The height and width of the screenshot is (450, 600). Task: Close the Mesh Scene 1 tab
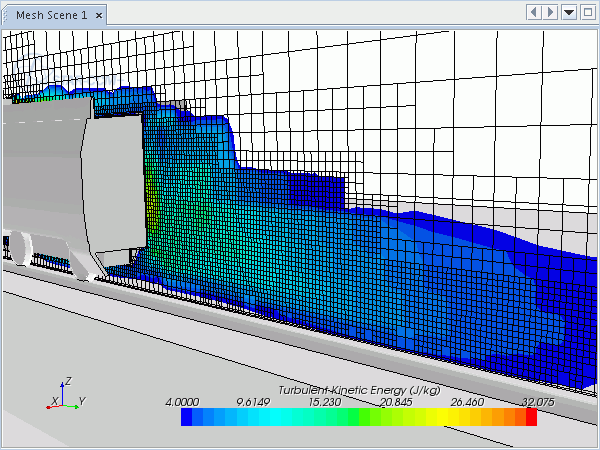click(99, 15)
